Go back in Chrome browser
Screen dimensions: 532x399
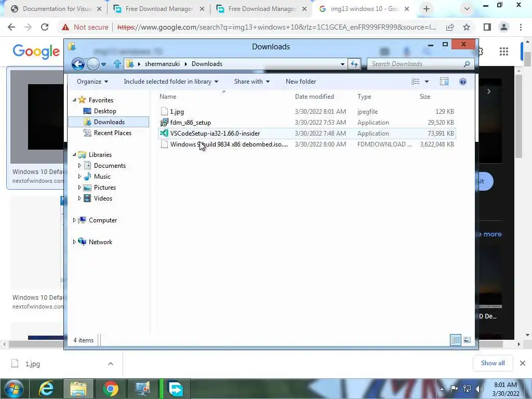[x=11, y=27]
